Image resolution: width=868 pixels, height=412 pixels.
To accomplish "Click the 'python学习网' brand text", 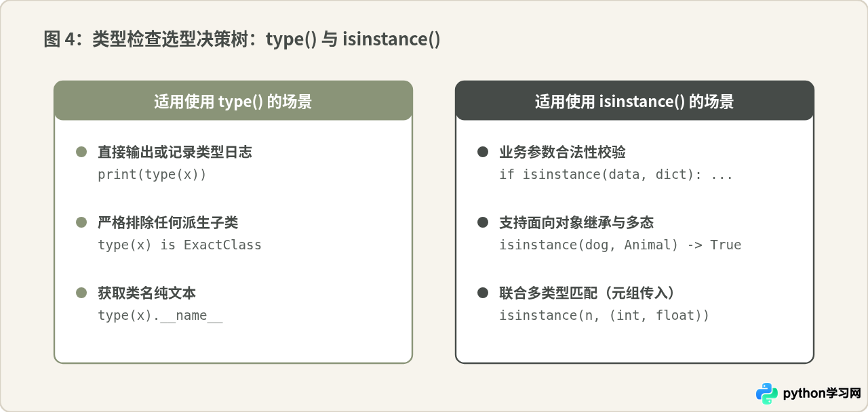I will pyautogui.click(x=822, y=393).
